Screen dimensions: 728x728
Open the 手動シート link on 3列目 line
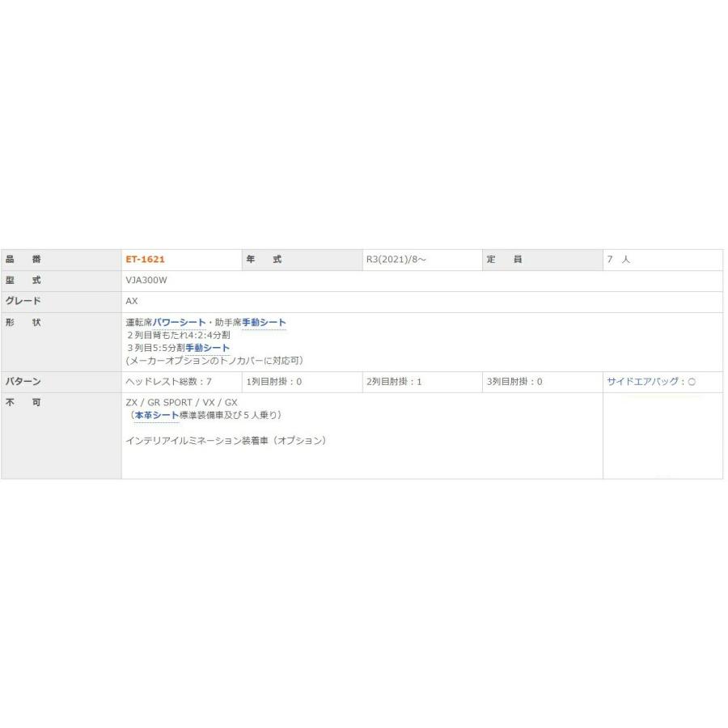(x=208, y=348)
